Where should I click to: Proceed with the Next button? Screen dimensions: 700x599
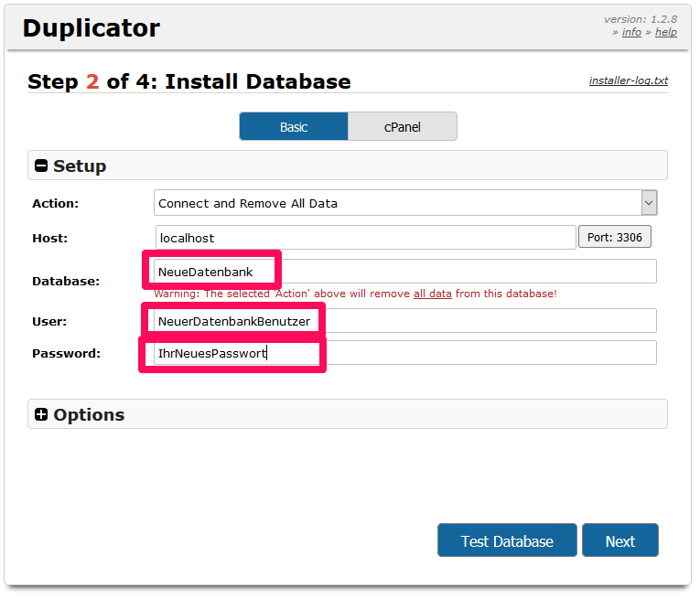coord(620,540)
